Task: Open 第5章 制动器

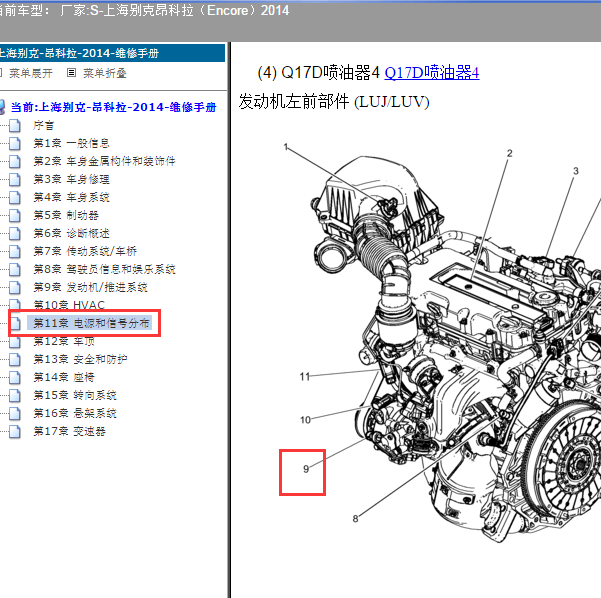Action: click(66, 215)
